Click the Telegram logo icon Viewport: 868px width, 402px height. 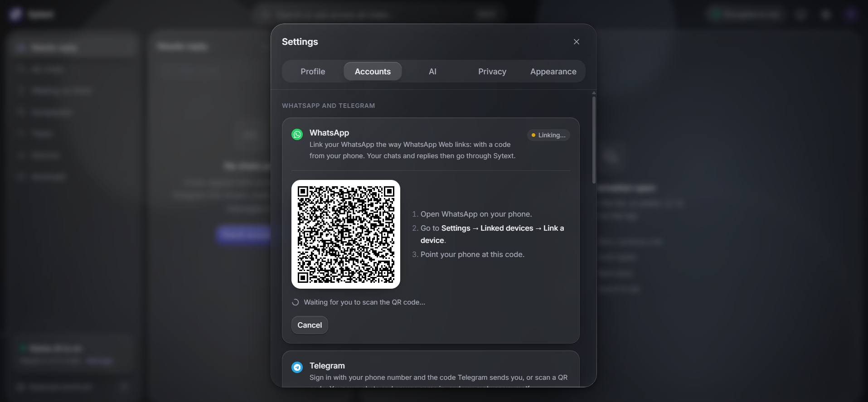(x=297, y=367)
